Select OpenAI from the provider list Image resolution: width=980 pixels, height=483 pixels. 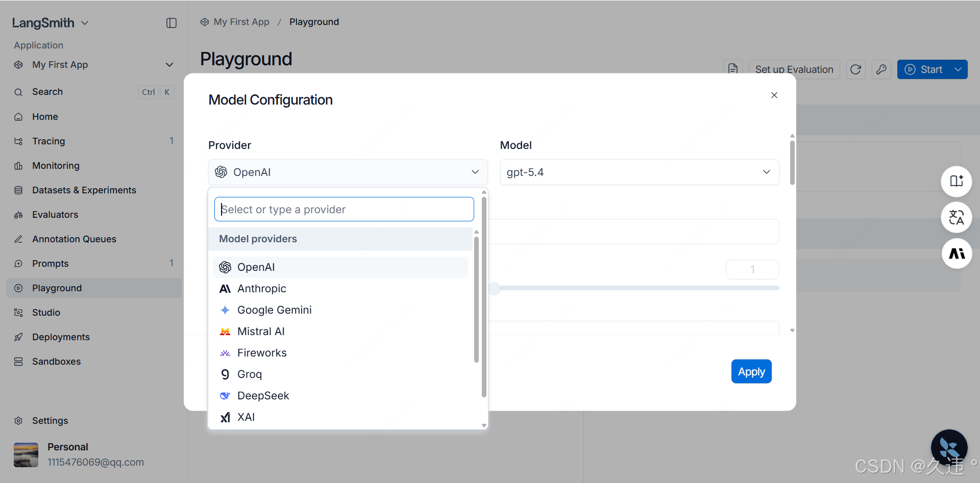tap(340, 267)
